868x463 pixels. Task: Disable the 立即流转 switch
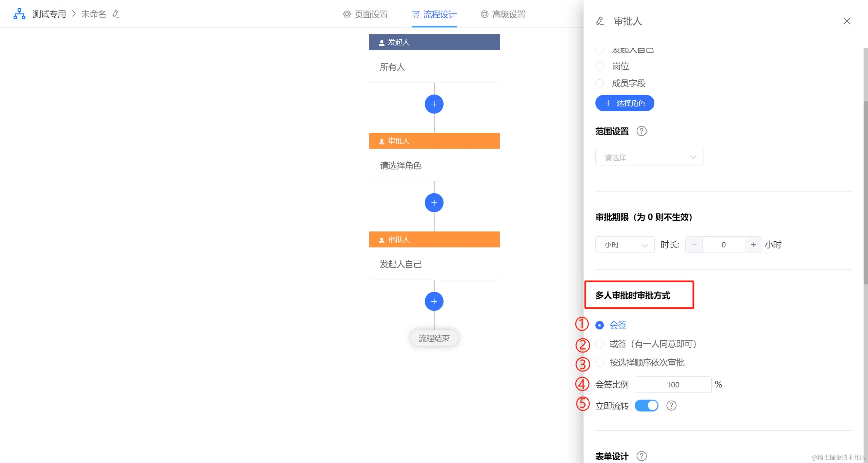pos(646,406)
